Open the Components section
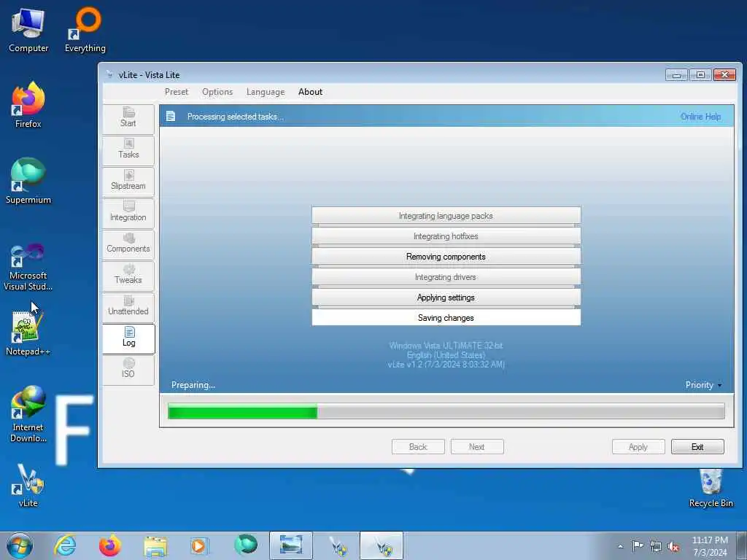Screen dimensions: 747x560 point(128,244)
